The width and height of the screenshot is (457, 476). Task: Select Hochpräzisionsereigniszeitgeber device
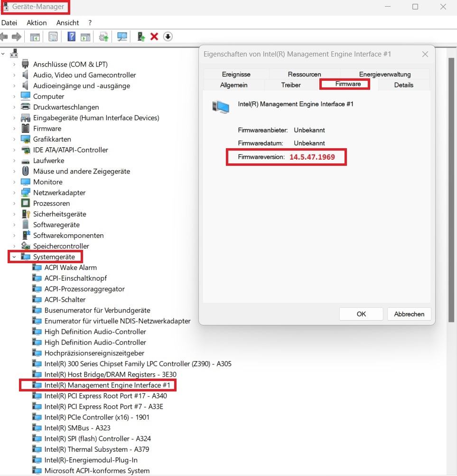[x=94, y=353]
